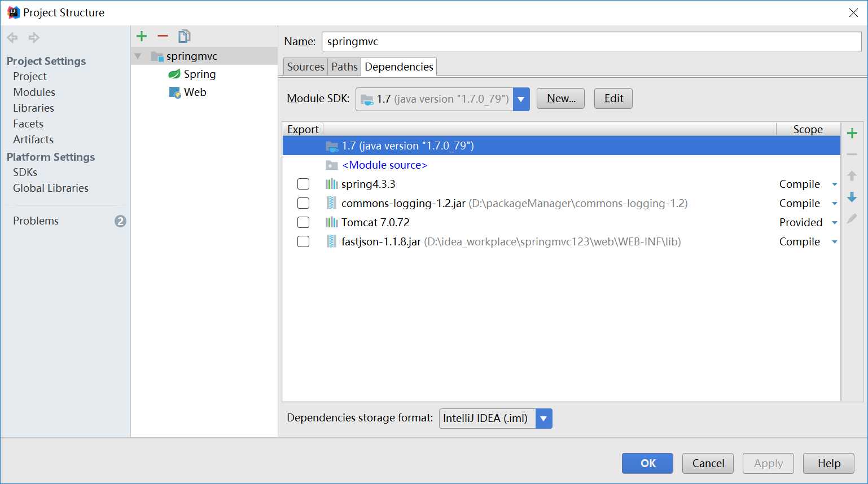This screenshot has height=484, width=868.
Task: Add a dependency with green plus
Action: point(852,133)
